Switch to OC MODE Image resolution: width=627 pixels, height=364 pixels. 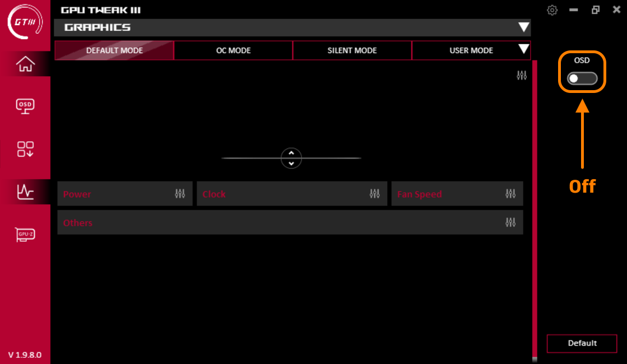tap(233, 50)
